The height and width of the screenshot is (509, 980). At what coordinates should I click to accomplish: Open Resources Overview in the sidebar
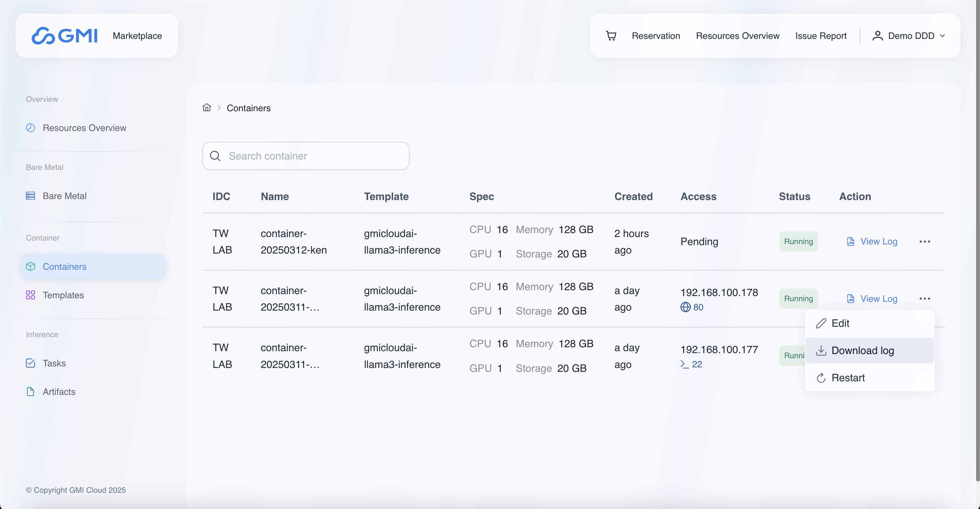[x=93, y=127]
